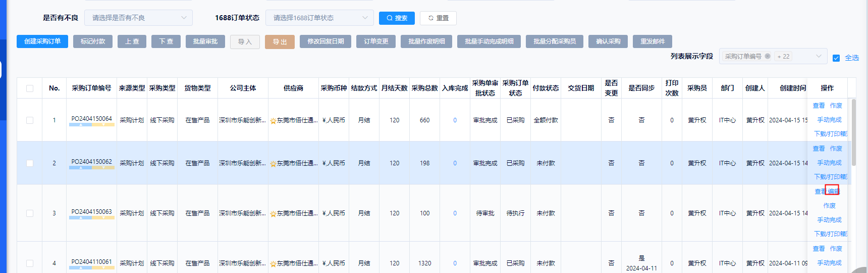Click yellow down-arrow marker under PO2404150062
Image resolution: width=868 pixels, height=273 pixels.
coord(103,167)
